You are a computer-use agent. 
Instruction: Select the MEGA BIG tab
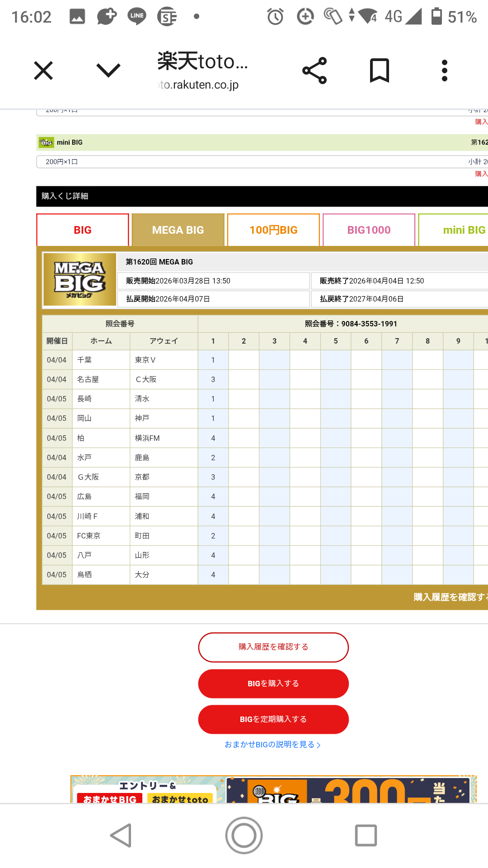178,230
